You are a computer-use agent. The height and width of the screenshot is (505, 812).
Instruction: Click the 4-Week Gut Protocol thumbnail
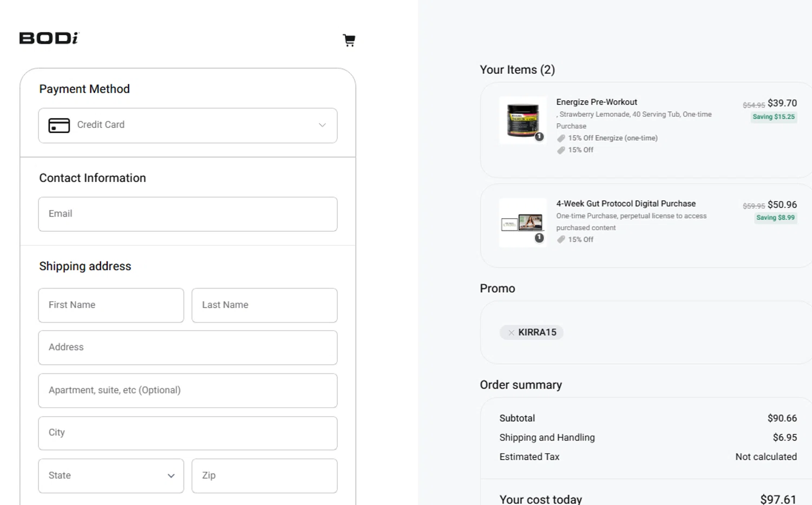[522, 222]
